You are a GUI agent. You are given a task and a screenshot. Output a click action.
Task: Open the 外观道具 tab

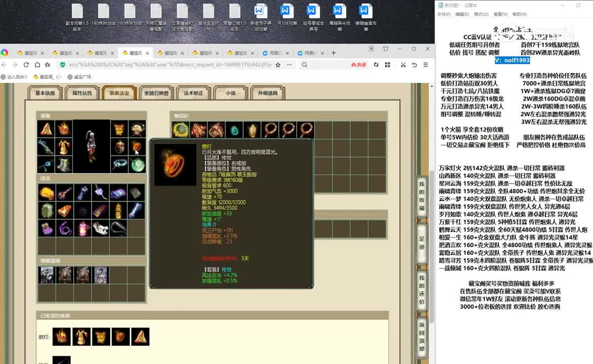pos(267,93)
